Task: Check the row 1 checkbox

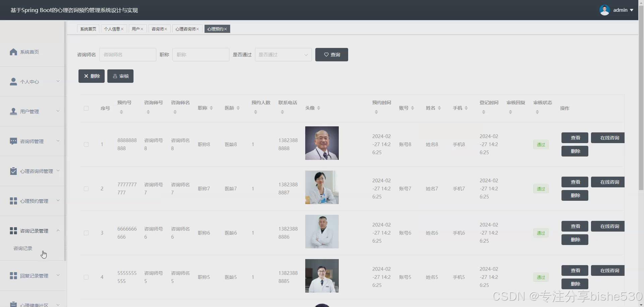Action: 86,144
